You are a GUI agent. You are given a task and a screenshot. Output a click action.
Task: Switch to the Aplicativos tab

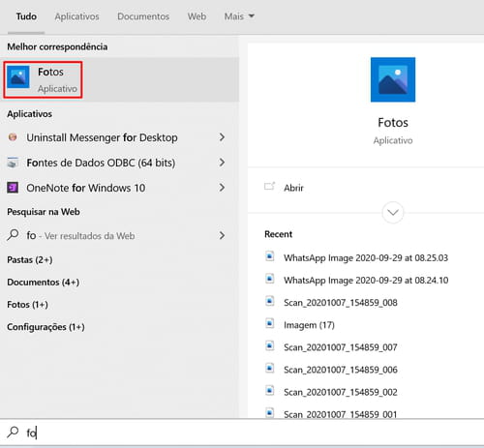coord(76,16)
